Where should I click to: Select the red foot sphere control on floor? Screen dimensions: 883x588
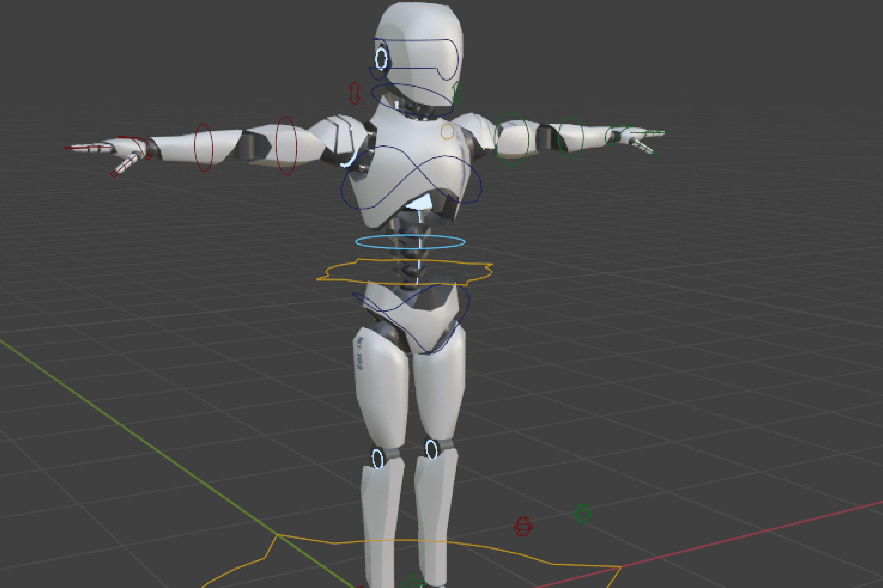(523, 527)
